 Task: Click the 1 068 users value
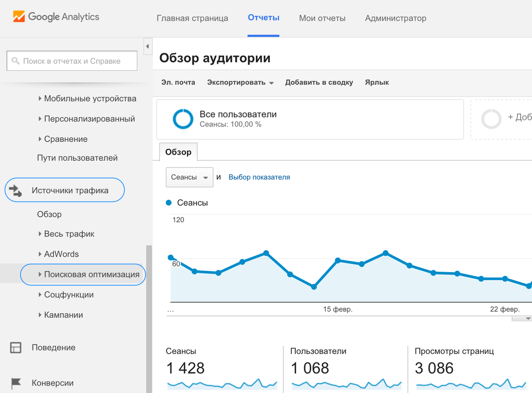click(310, 368)
